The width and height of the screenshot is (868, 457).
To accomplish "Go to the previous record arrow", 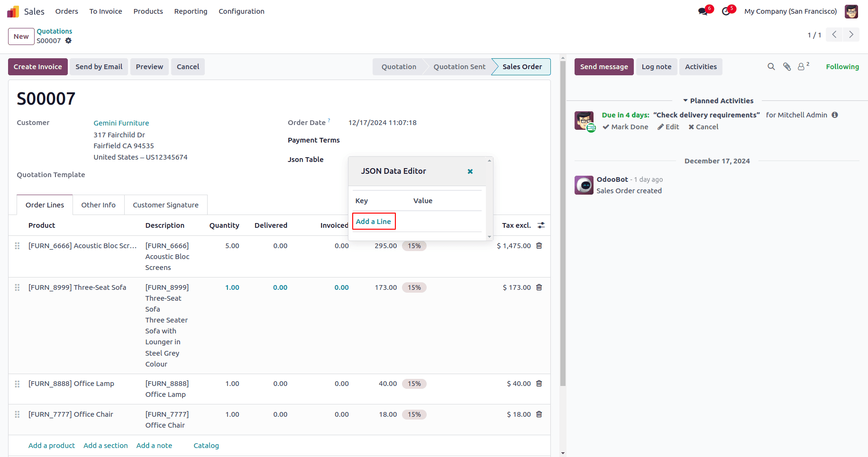I will [x=834, y=35].
